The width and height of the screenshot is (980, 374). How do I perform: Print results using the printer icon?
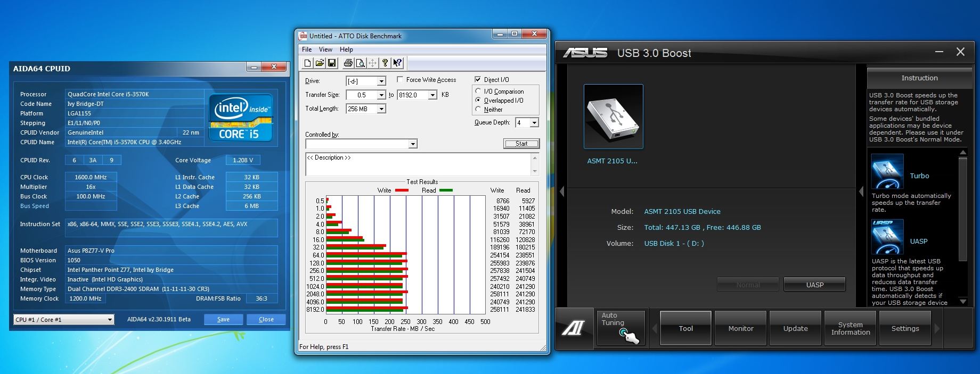click(x=348, y=63)
